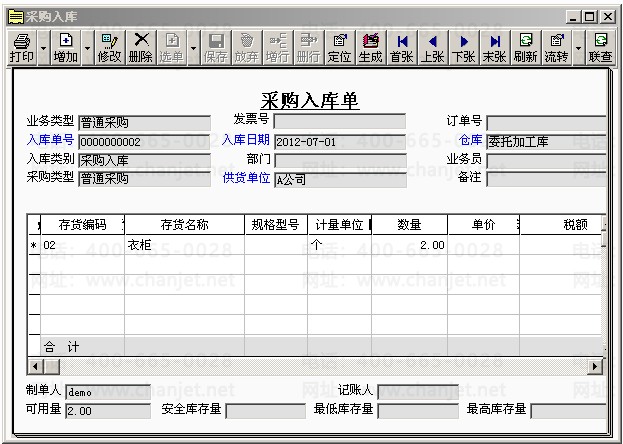Screen dimensions: 623x444
Task: Click the 存货编码 column header
Action: [x=82, y=225]
